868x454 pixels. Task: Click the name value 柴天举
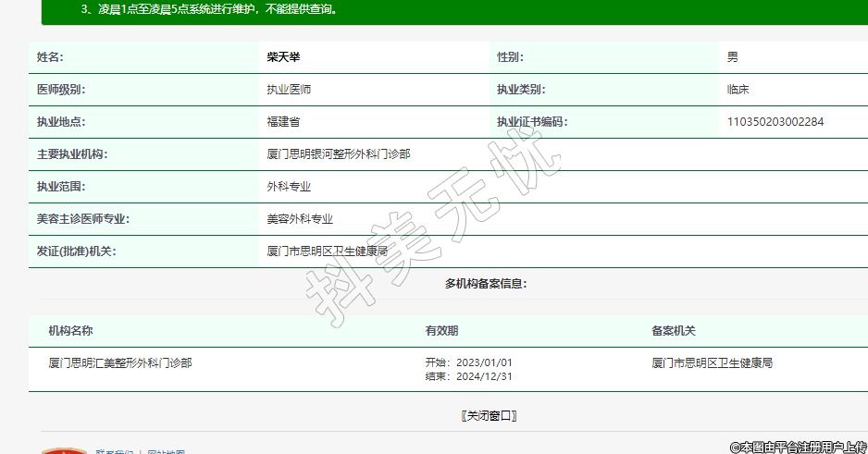pyautogui.click(x=283, y=57)
